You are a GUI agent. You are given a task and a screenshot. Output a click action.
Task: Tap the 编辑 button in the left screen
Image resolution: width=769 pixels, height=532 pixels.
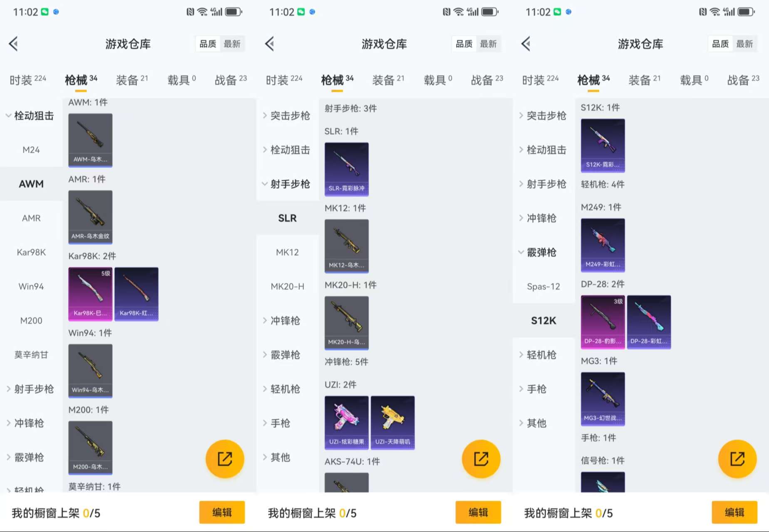point(222,512)
